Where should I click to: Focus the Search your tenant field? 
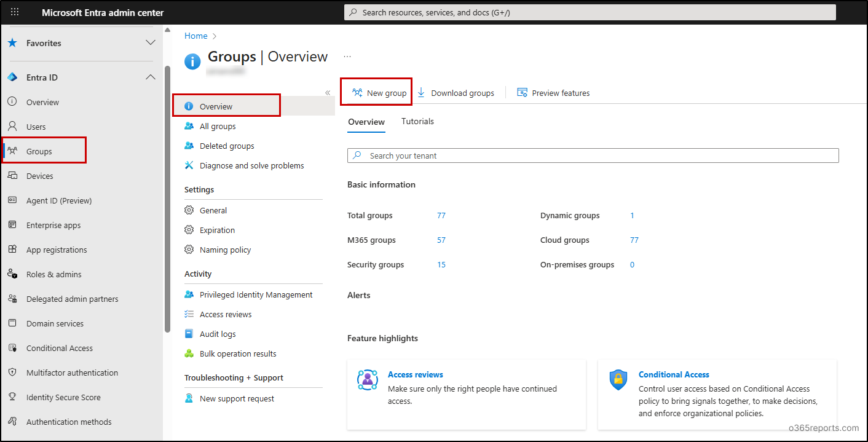[x=593, y=156]
